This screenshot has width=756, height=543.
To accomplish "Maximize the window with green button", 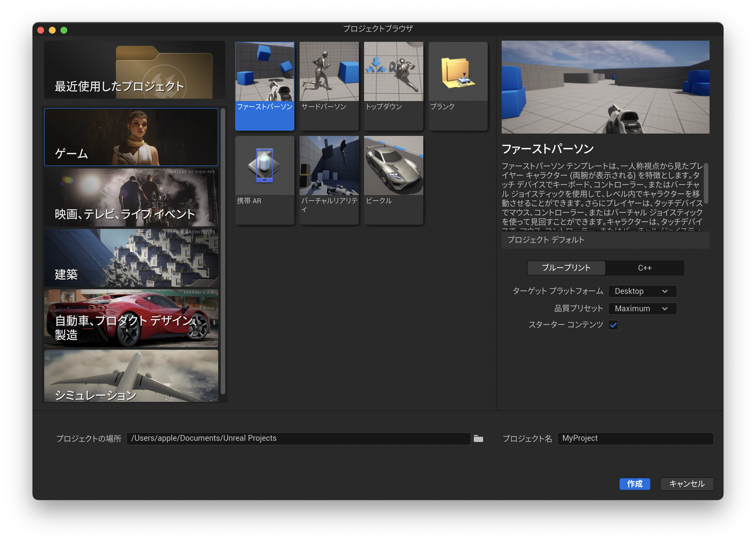I will 64,30.
